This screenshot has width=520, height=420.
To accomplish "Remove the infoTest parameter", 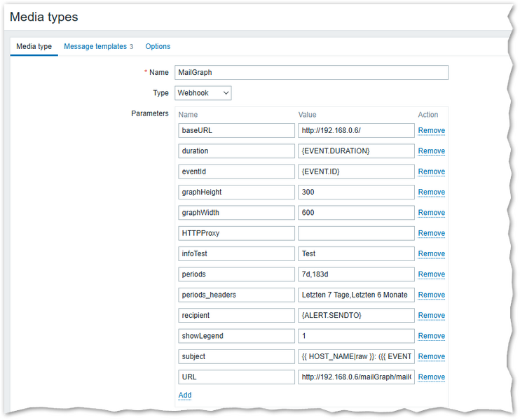I will 431,254.
